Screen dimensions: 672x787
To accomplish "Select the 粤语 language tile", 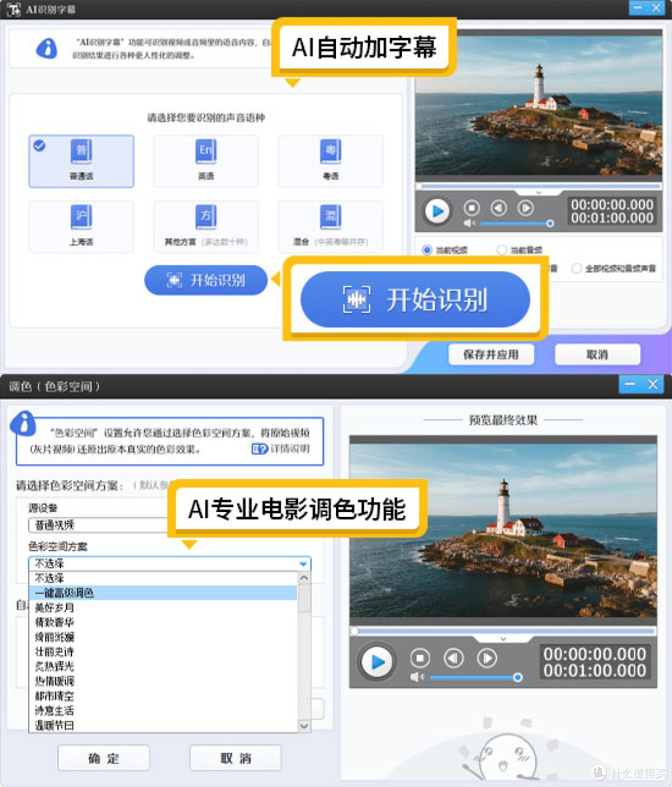I will click(330, 161).
